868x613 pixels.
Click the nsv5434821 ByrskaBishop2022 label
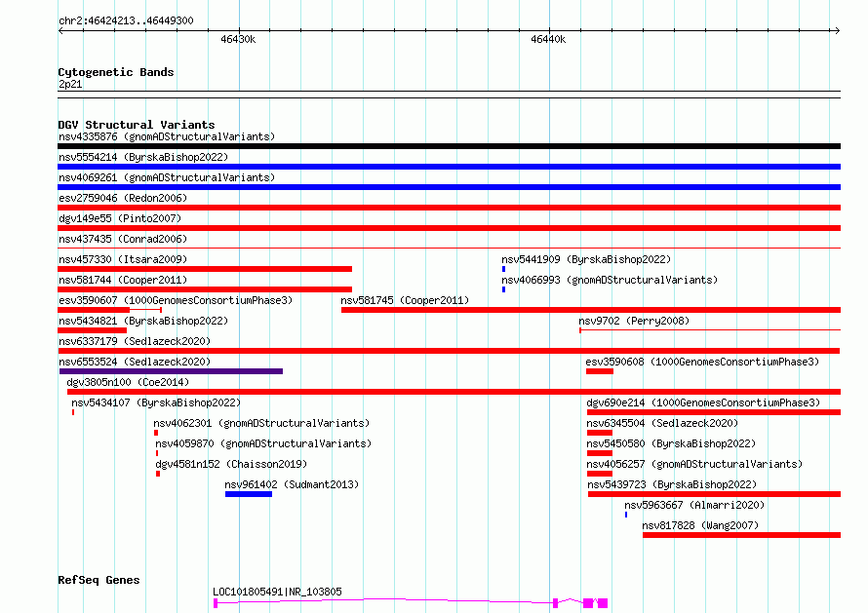coord(143,321)
